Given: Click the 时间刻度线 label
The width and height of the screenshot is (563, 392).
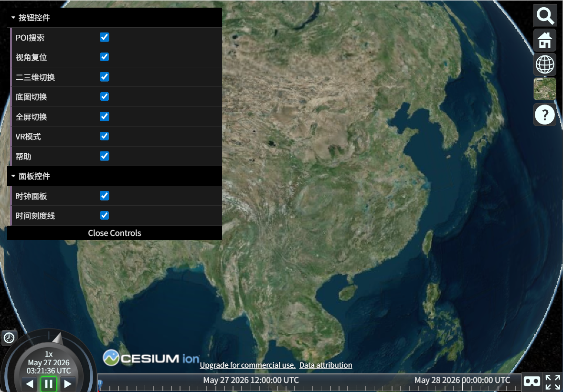Looking at the screenshot, I should point(35,216).
